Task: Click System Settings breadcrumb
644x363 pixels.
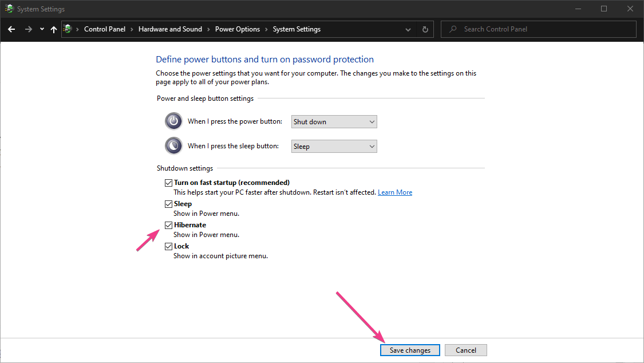Action: pyautogui.click(x=297, y=29)
